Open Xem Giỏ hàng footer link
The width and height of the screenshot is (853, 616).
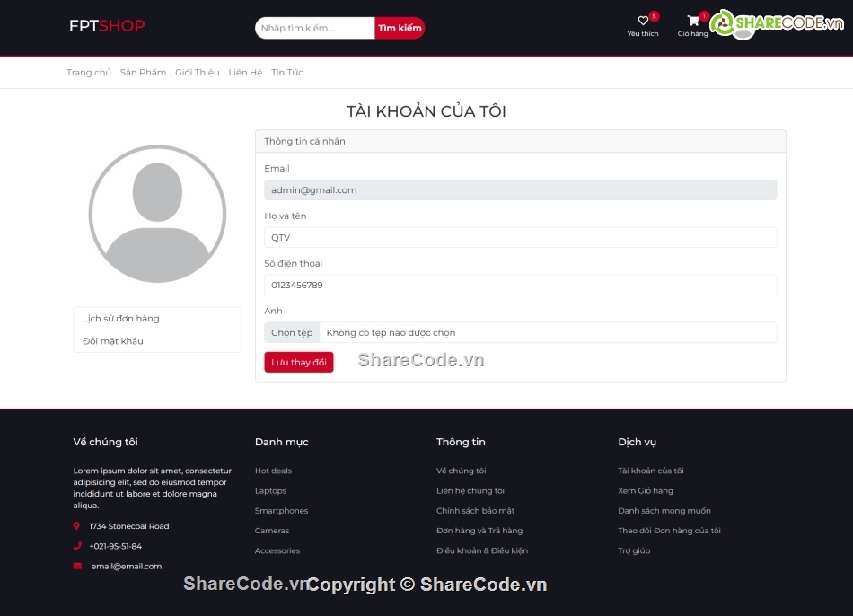tap(646, 491)
